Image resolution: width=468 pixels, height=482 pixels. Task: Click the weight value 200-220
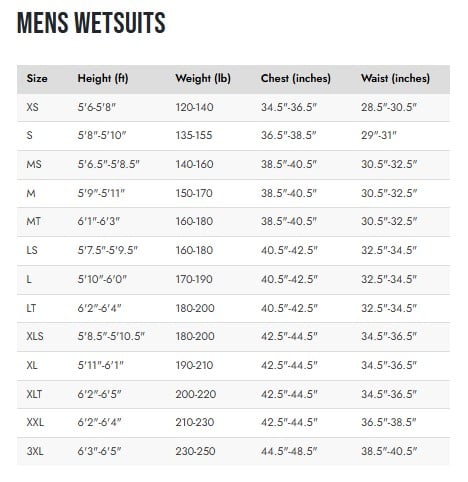pyautogui.click(x=196, y=394)
